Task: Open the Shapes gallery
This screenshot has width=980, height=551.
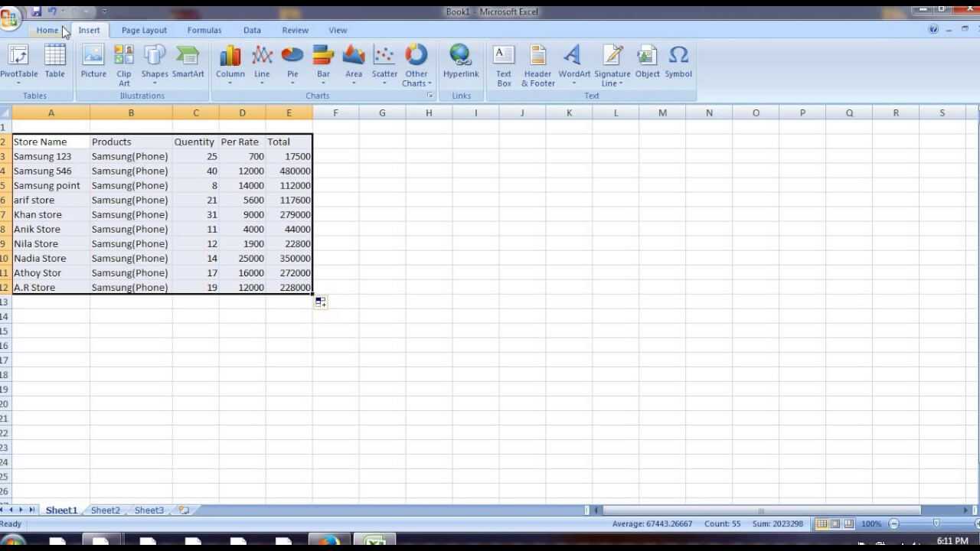Action: (x=155, y=64)
